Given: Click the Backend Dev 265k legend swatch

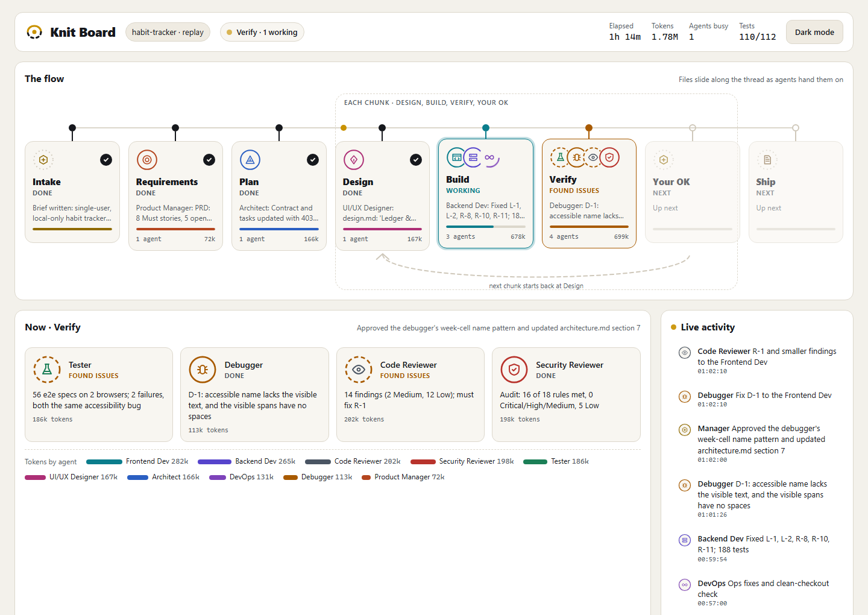Looking at the screenshot, I should pyautogui.click(x=215, y=462).
